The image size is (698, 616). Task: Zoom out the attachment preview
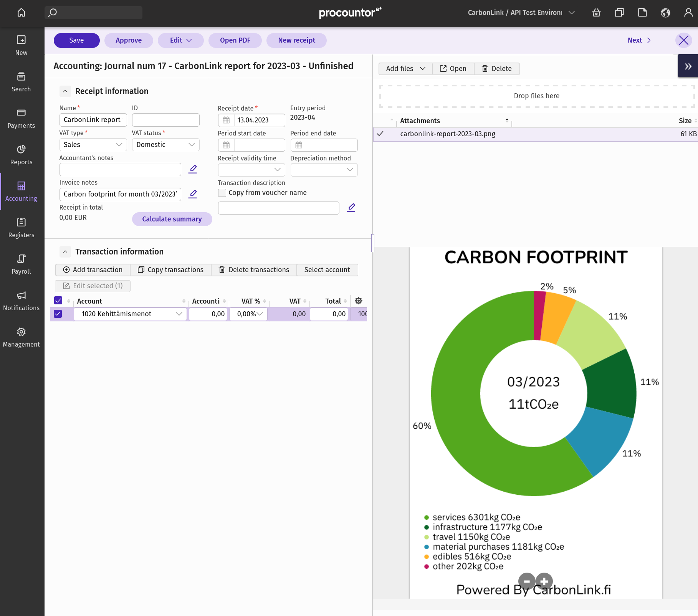[x=527, y=581]
